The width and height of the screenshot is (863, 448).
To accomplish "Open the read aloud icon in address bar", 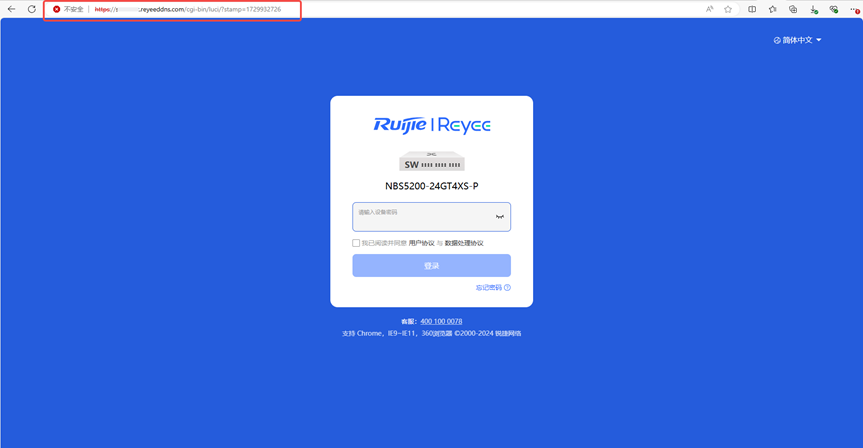I will coord(709,9).
